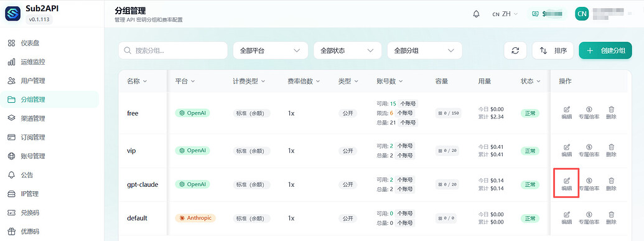Viewport: 644px width, 241px height.
Task: Sort by 名称 column header
Action: pyautogui.click(x=137, y=82)
